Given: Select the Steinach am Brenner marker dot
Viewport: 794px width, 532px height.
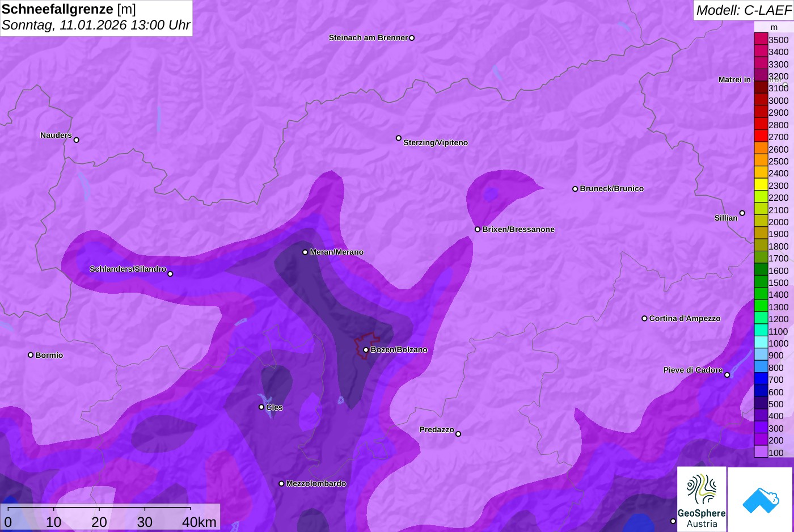Looking at the screenshot, I should pyautogui.click(x=412, y=38).
